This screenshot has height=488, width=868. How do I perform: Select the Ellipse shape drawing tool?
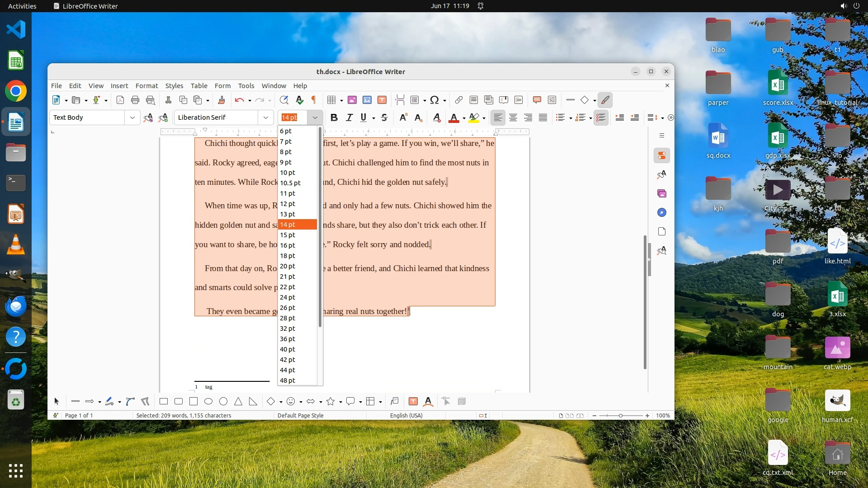(208, 401)
